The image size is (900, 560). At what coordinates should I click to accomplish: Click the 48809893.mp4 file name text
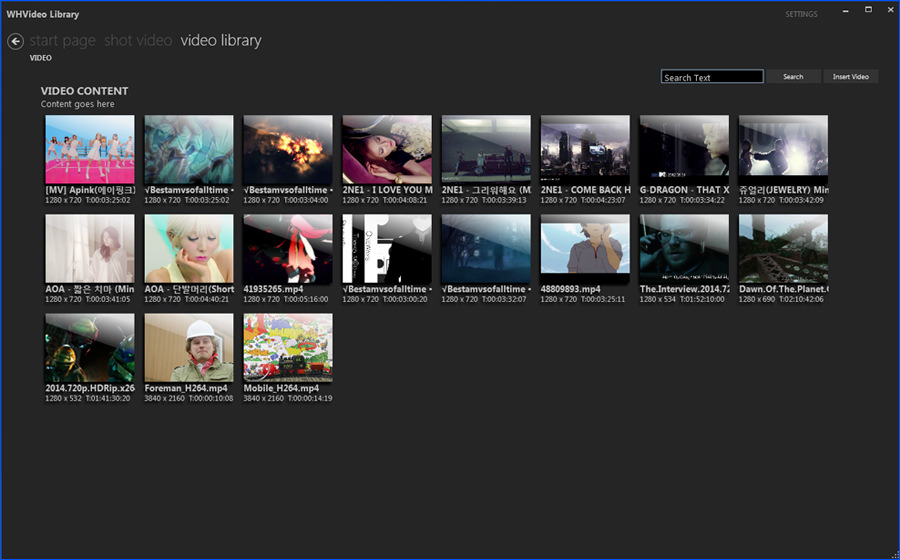point(571,289)
